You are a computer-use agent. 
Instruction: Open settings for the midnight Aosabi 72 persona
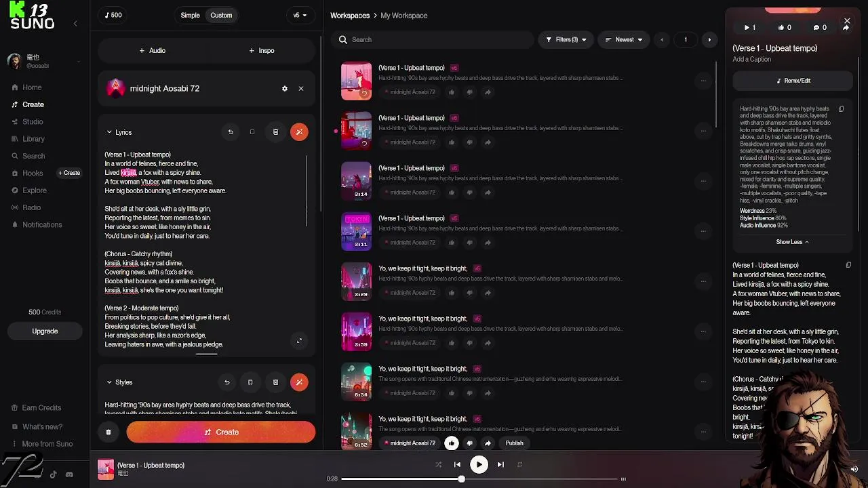coord(285,89)
